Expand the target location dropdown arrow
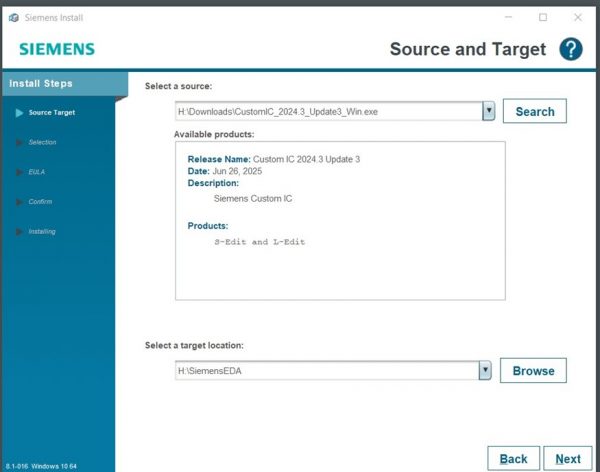 (485, 370)
